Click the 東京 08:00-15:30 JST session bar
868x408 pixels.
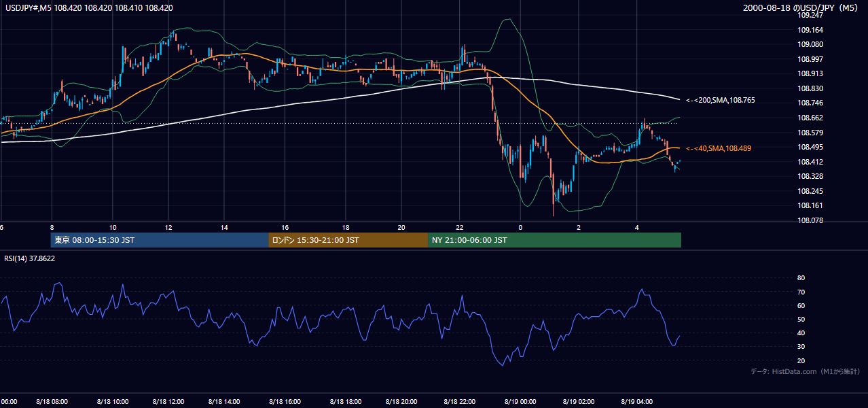coord(160,240)
